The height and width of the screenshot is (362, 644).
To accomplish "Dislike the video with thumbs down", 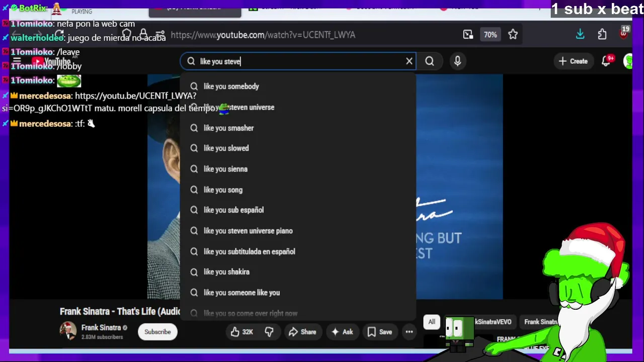I will point(269,332).
